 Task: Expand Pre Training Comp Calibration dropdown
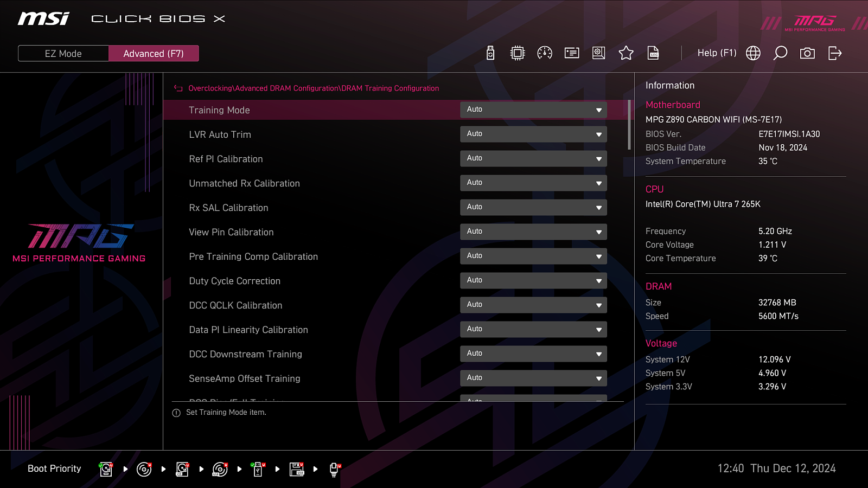pyautogui.click(x=533, y=256)
